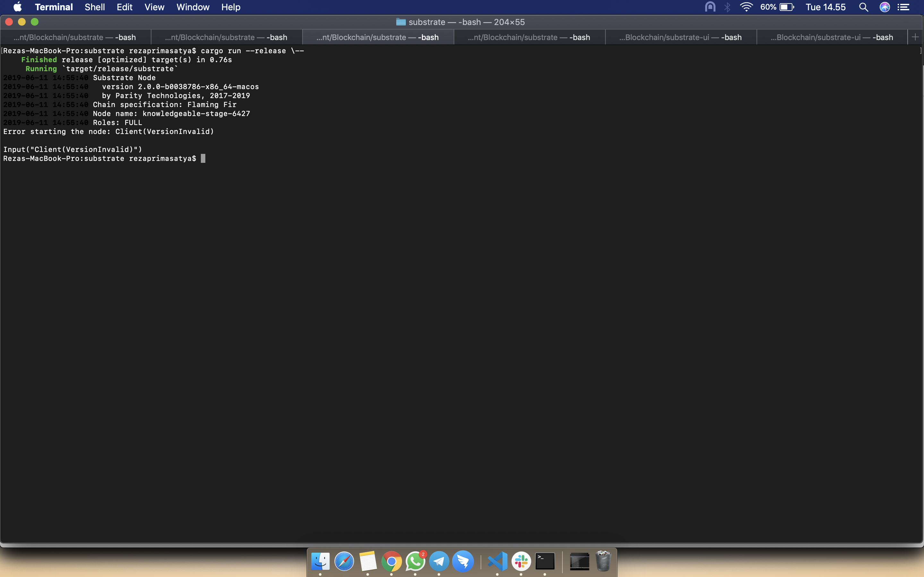
Task: Open Finder from the Dock
Action: [x=320, y=561]
